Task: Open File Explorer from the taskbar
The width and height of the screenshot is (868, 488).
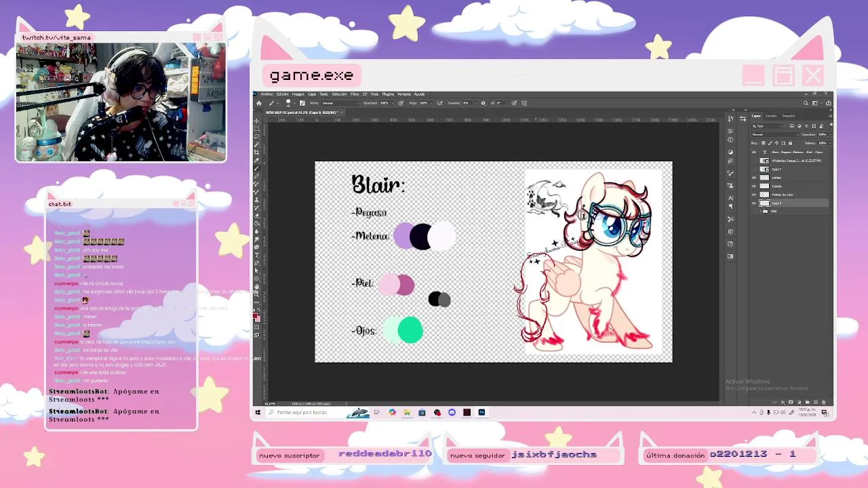Action: [407, 412]
